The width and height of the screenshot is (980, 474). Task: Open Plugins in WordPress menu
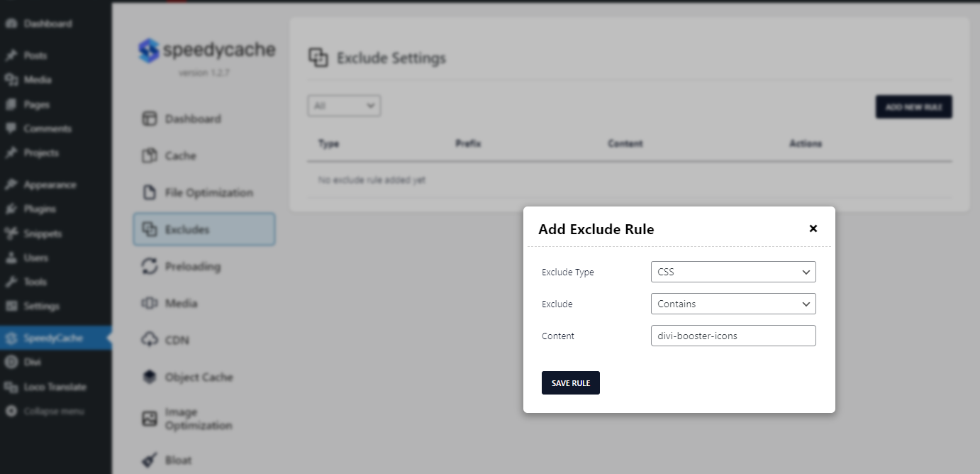(x=40, y=209)
